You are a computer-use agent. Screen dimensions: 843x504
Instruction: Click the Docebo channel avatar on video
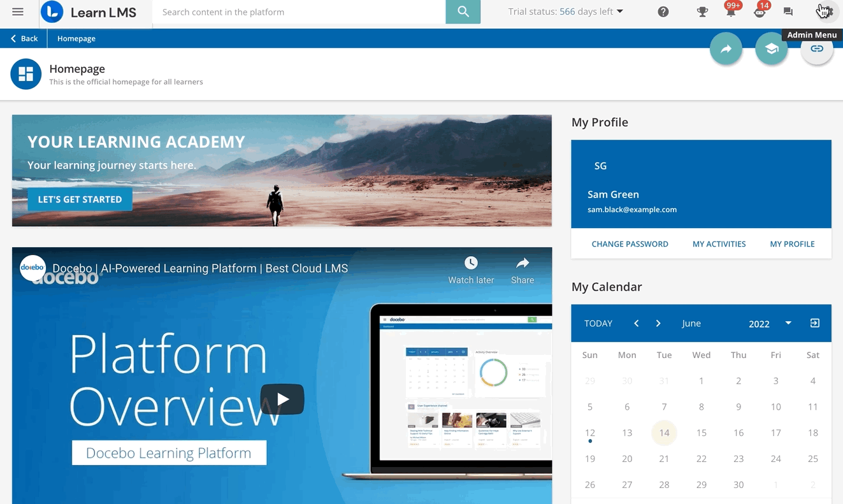coord(32,268)
